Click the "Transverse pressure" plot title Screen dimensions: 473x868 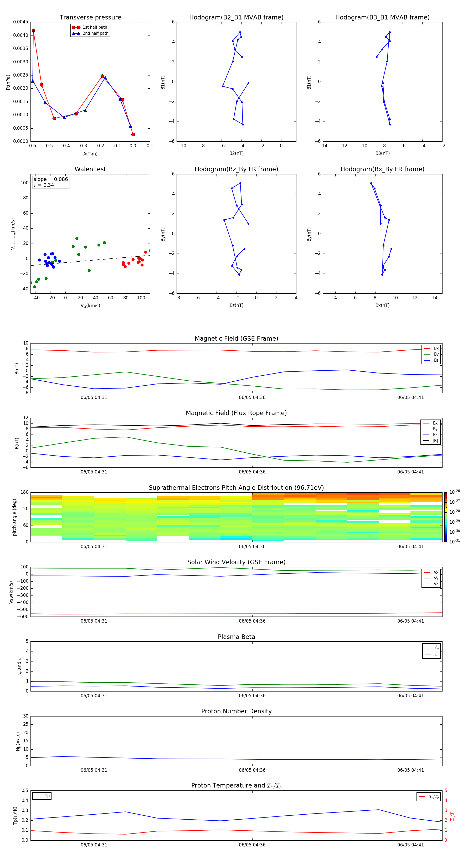pyautogui.click(x=90, y=18)
